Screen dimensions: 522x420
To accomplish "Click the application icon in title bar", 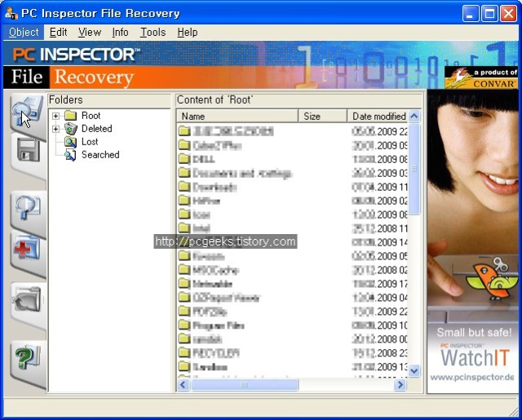I will click(x=11, y=13).
